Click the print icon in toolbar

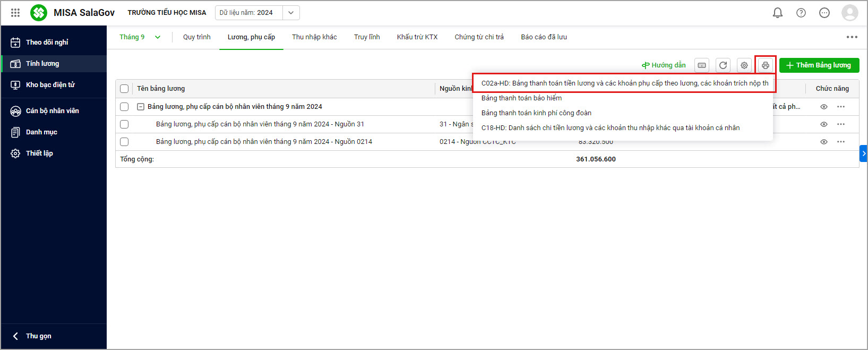[765, 65]
